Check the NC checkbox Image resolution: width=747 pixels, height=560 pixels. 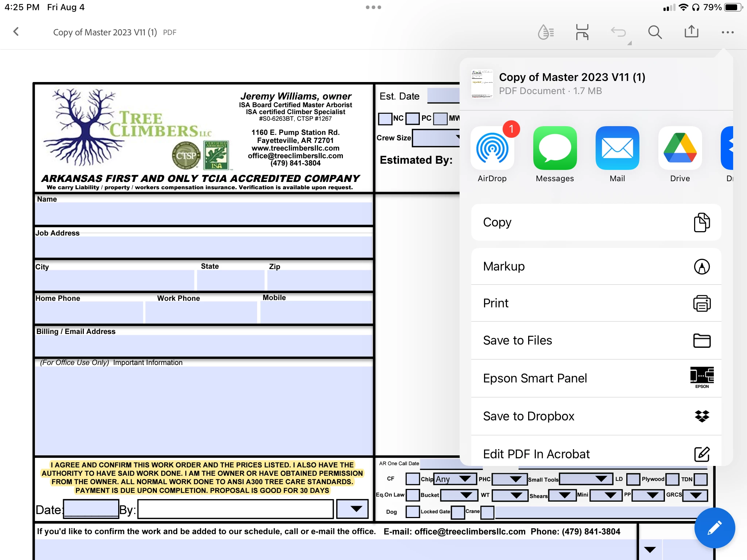point(385,118)
